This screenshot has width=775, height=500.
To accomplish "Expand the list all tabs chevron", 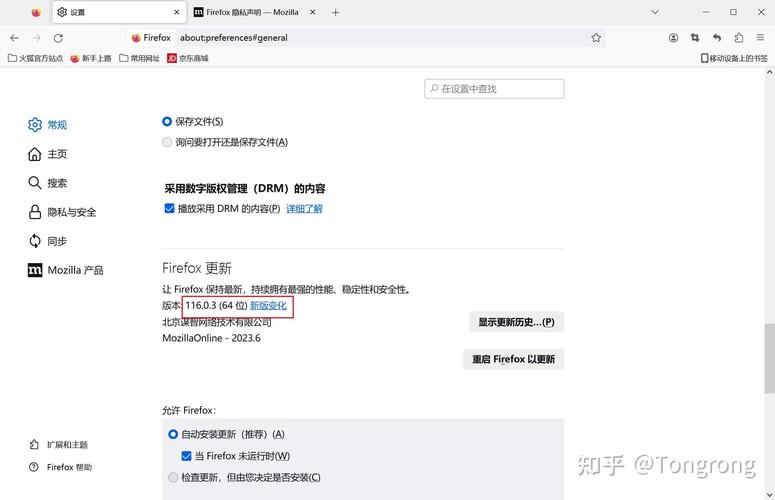I will pos(655,12).
